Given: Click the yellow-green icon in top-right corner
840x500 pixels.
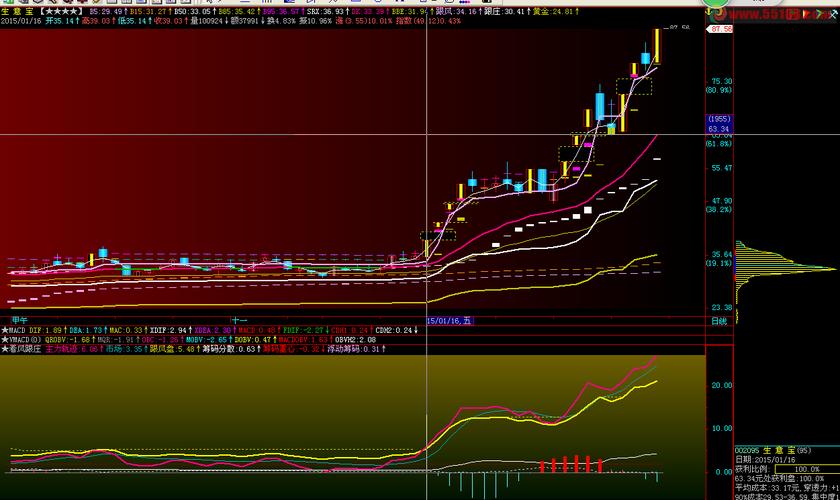Looking at the screenshot, I should point(716,5).
